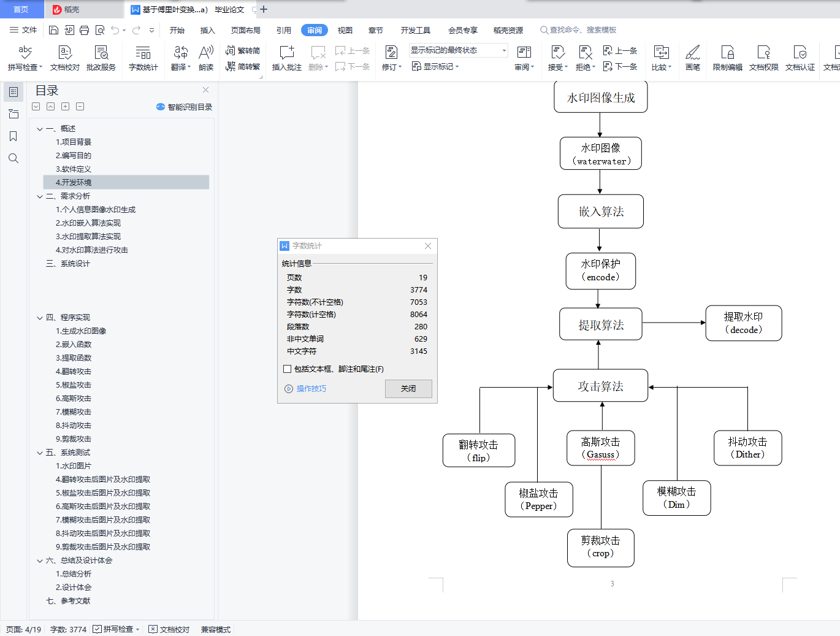840x636 pixels.
Task: Insert a comment with 插入批注
Action: coord(287,58)
